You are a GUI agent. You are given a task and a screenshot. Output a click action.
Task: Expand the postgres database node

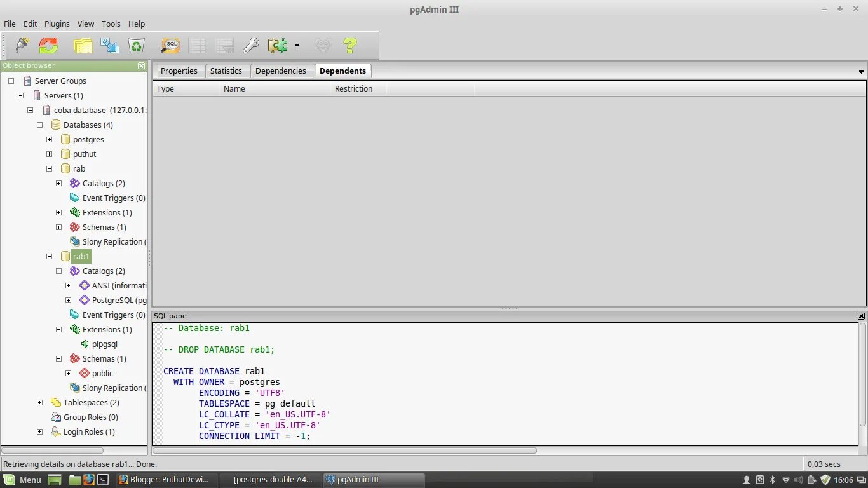coord(49,139)
